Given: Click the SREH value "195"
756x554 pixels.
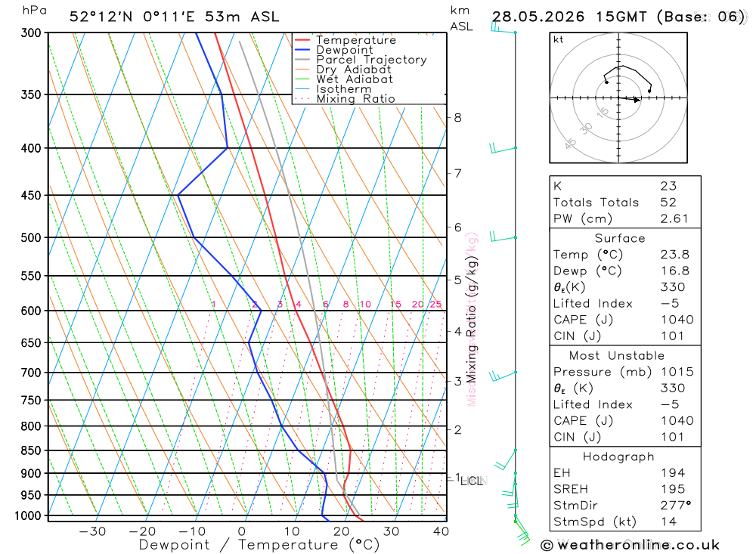Looking at the screenshot, I should (x=673, y=490).
